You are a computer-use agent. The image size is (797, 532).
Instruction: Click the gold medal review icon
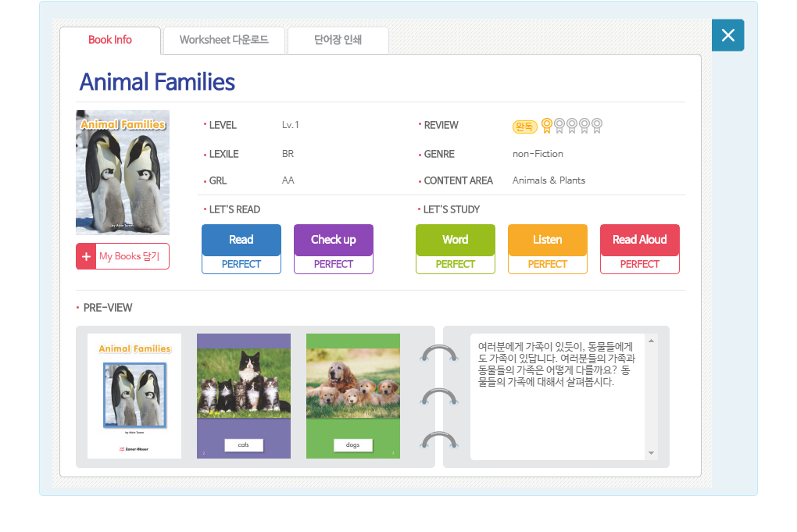pyautogui.click(x=547, y=126)
